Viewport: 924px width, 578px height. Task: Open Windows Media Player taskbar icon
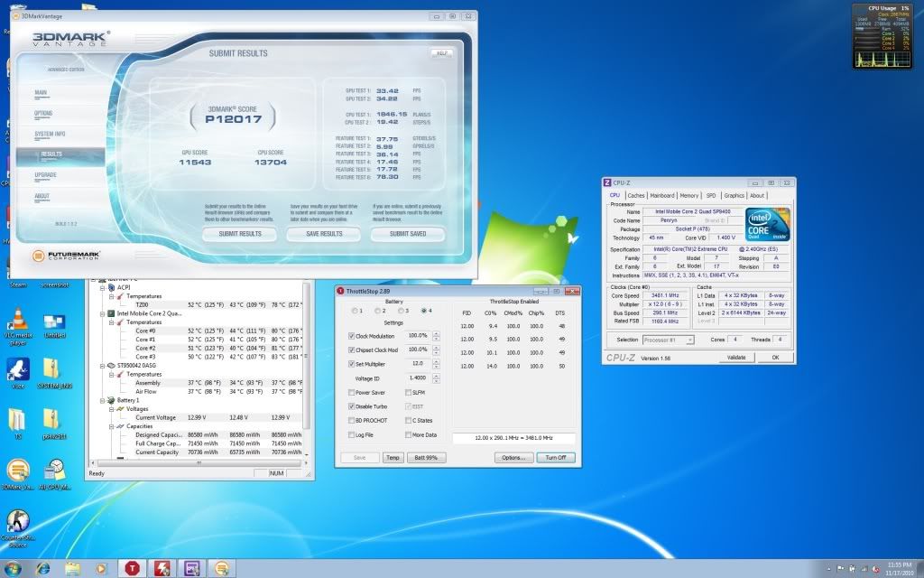(101, 569)
